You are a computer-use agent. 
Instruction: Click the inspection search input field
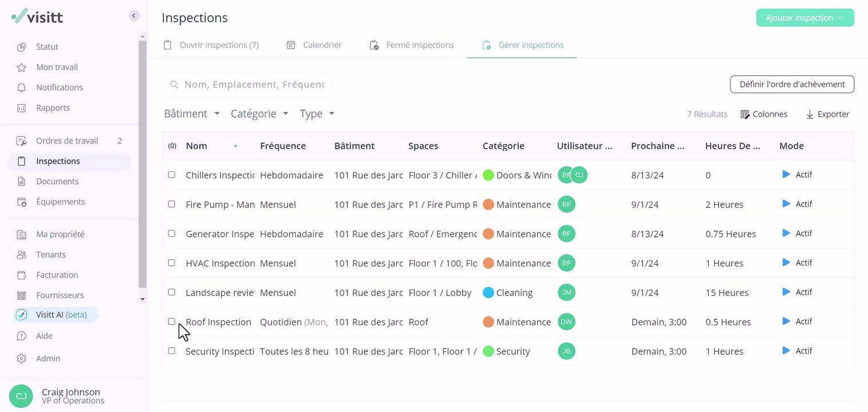click(x=254, y=85)
